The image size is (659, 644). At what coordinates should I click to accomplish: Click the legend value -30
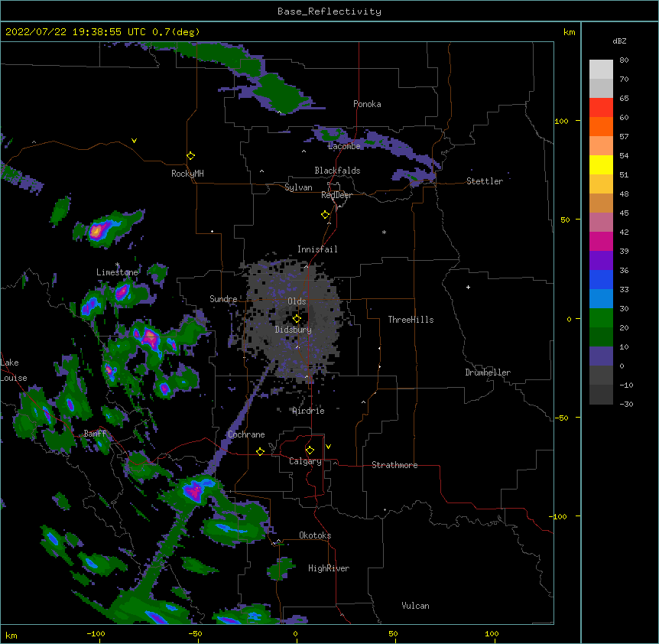coord(626,404)
